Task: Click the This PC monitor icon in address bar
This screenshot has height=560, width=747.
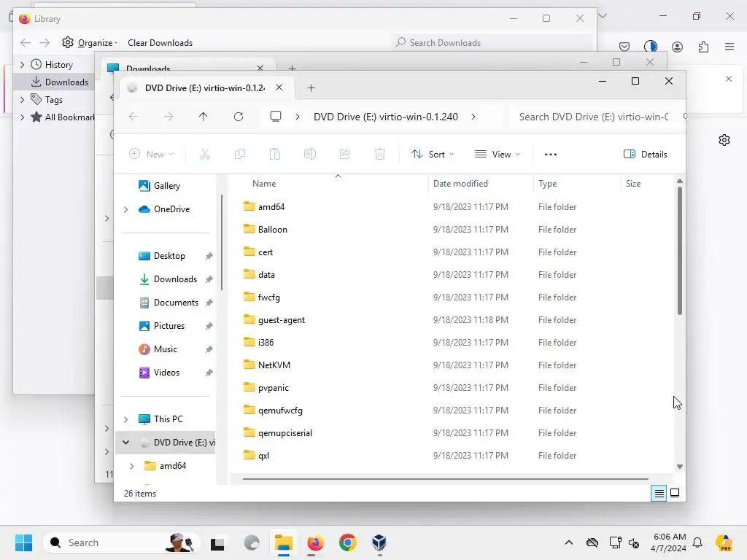Action: (x=276, y=117)
